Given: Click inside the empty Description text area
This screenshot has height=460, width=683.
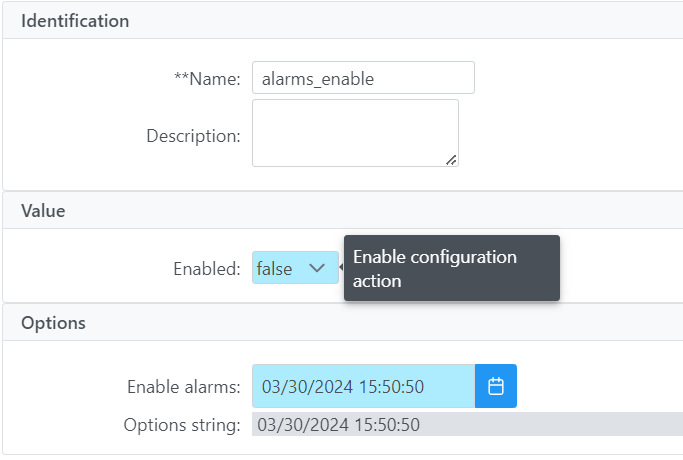Looking at the screenshot, I should pos(354,132).
